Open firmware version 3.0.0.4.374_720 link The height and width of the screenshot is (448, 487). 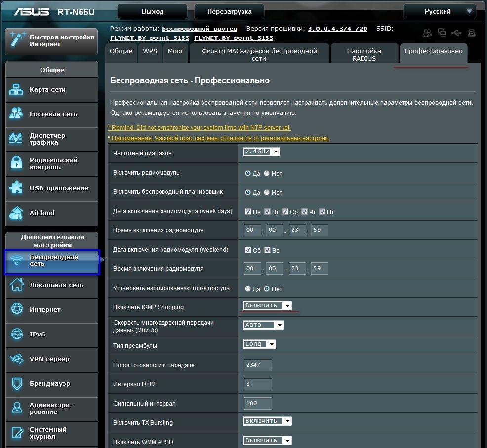pyautogui.click(x=337, y=29)
